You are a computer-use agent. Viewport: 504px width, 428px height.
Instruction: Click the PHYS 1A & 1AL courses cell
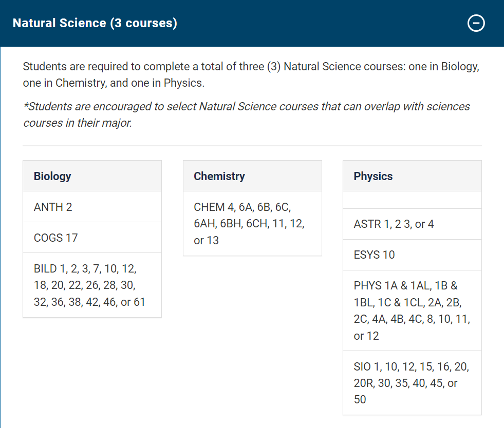pyautogui.click(x=412, y=310)
